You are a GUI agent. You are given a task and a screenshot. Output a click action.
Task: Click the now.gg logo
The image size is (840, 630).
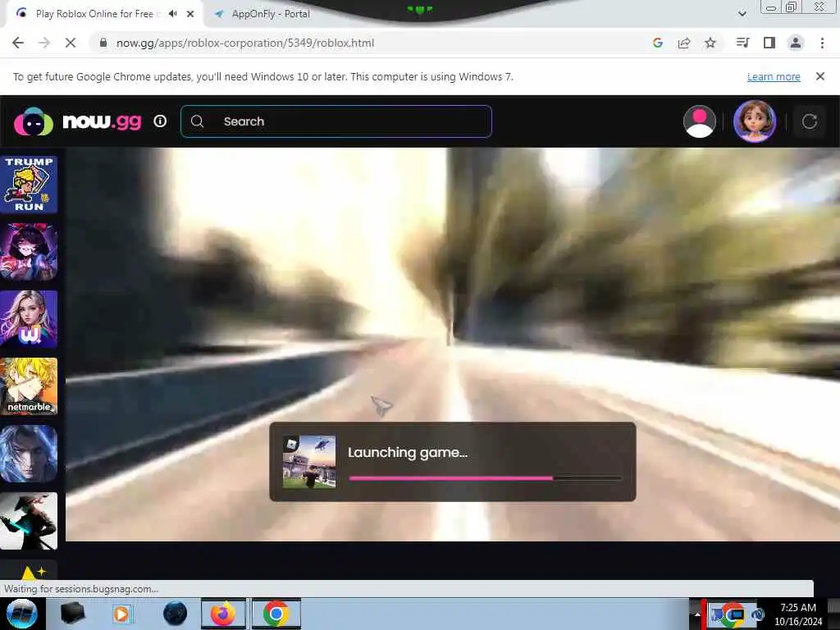click(x=78, y=121)
